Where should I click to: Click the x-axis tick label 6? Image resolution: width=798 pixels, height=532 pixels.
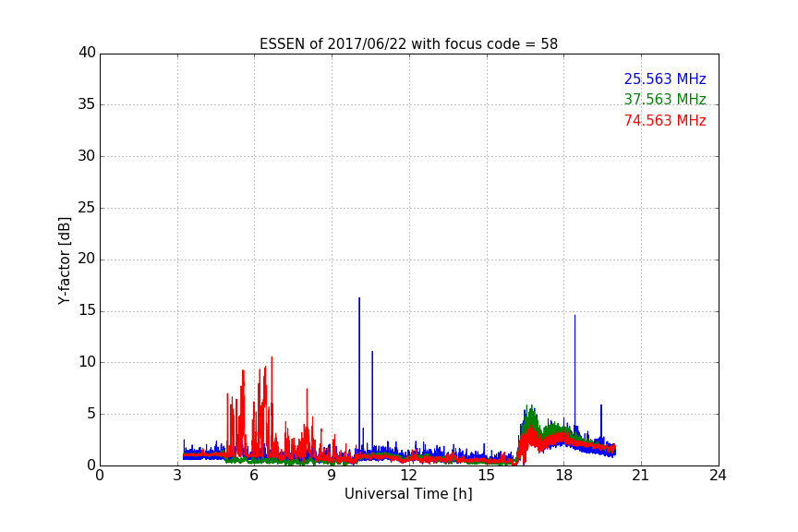[x=255, y=476]
